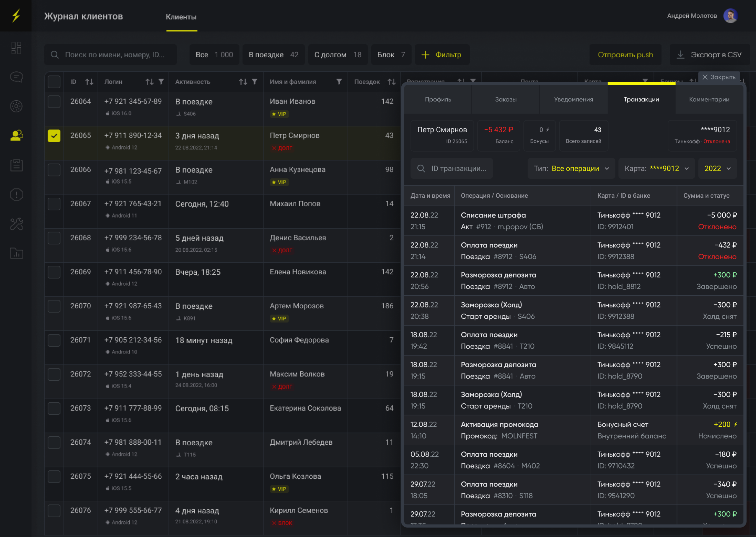Click the Отправить push button
Viewport: 756px width, 537px height.
(625, 55)
